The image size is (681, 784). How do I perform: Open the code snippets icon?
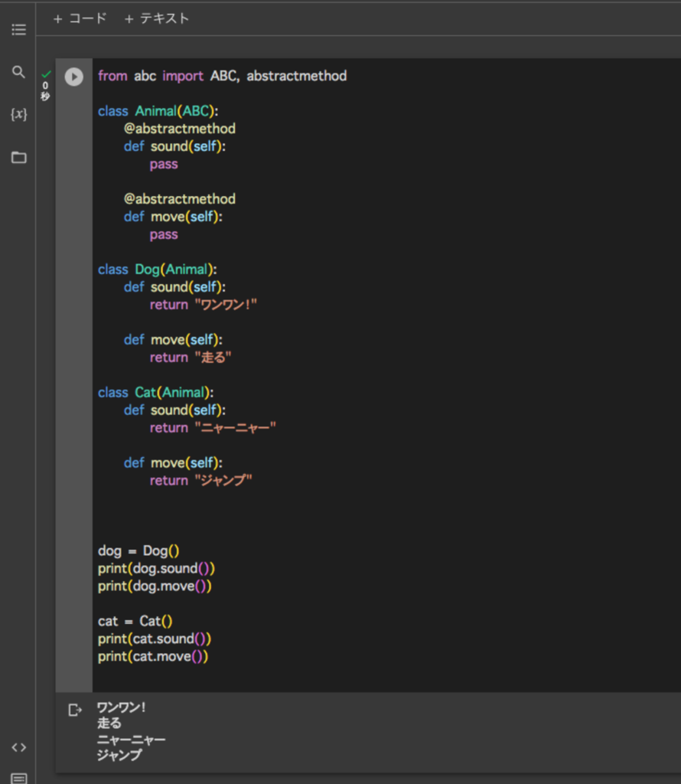click(x=18, y=747)
